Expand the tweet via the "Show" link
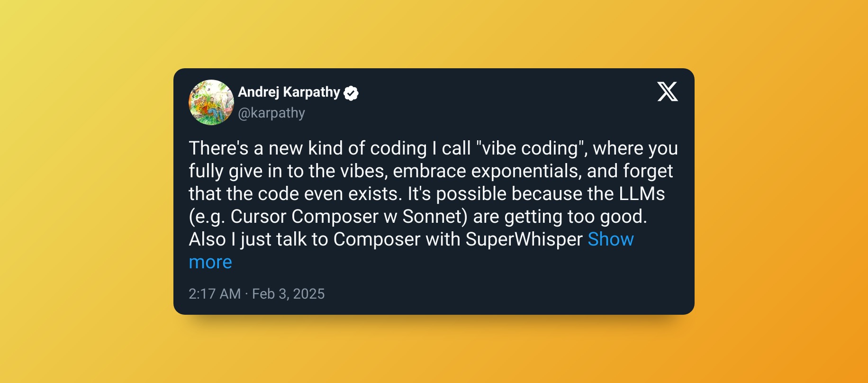 click(610, 239)
